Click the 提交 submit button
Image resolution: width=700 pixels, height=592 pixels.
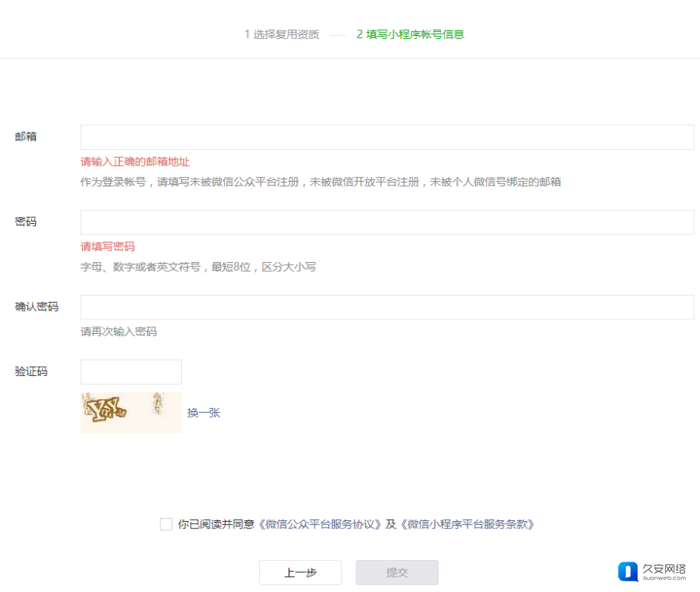pyautogui.click(x=397, y=572)
